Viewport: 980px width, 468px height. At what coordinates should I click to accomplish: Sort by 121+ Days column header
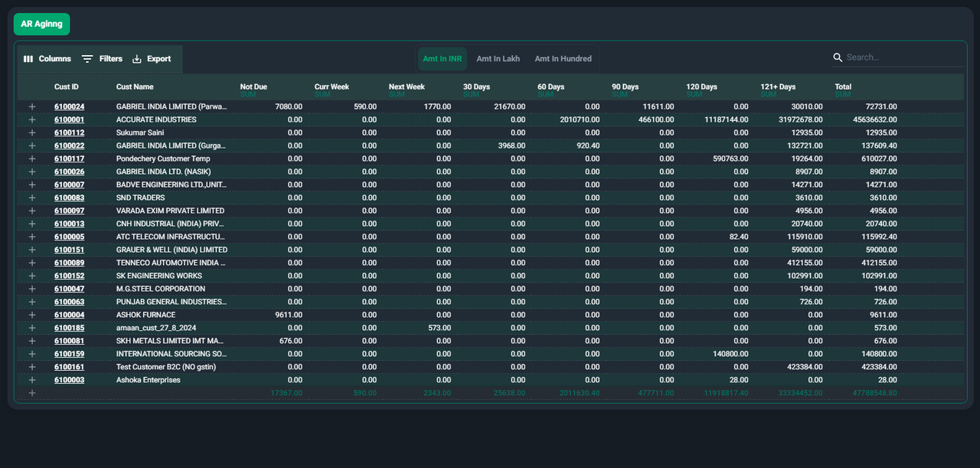778,87
